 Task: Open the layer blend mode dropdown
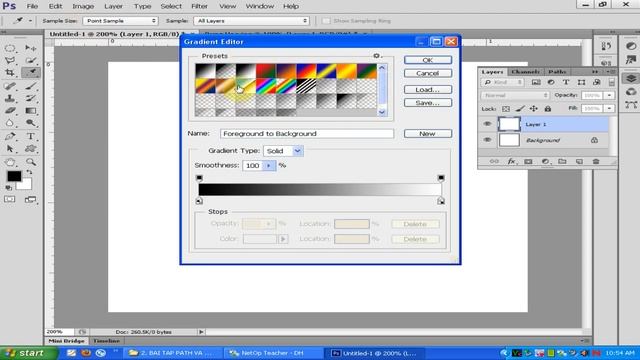pyautogui.click(x=516, y=96)
